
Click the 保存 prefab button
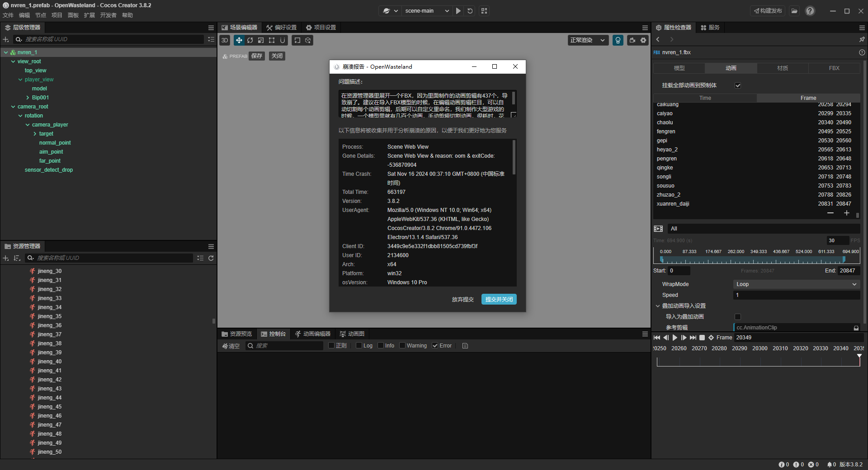point(257,56)
